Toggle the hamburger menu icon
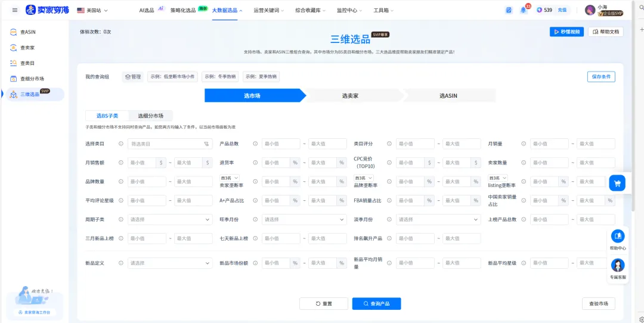 tap(15, 10)
